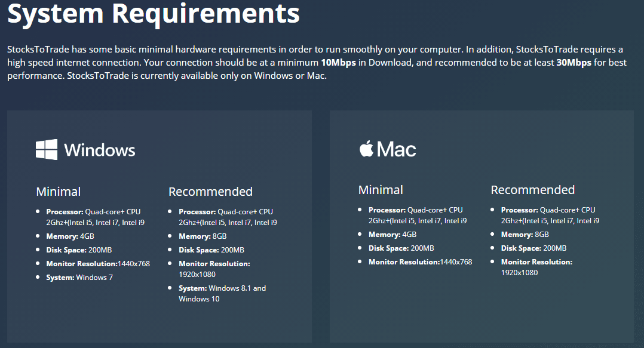The image size is (644, 348).
Task: Click "Memory: 4GB" under Windows Minimal
Action: (x=70, y=236)
